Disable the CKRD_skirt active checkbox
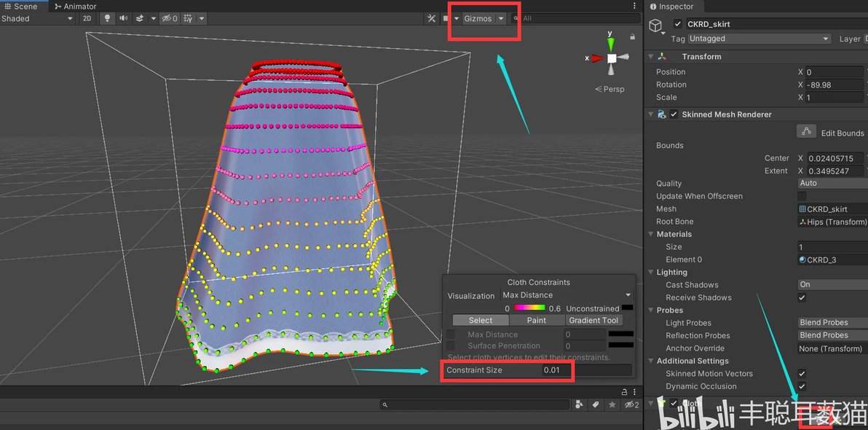The height and width of the screenshot is (430, 868). coord(678,24)
